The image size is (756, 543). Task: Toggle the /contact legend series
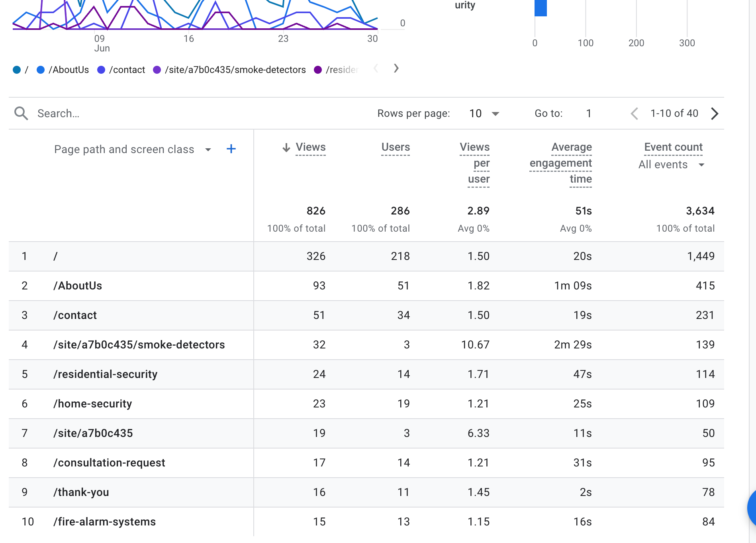click(x=121, y=70)
